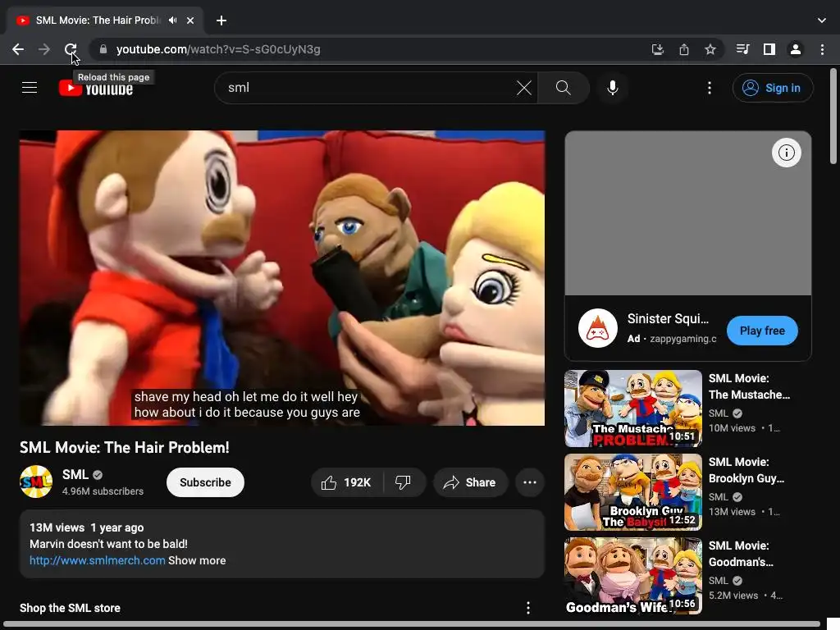
Task: Click the video player frame
Action: point(282,278)
